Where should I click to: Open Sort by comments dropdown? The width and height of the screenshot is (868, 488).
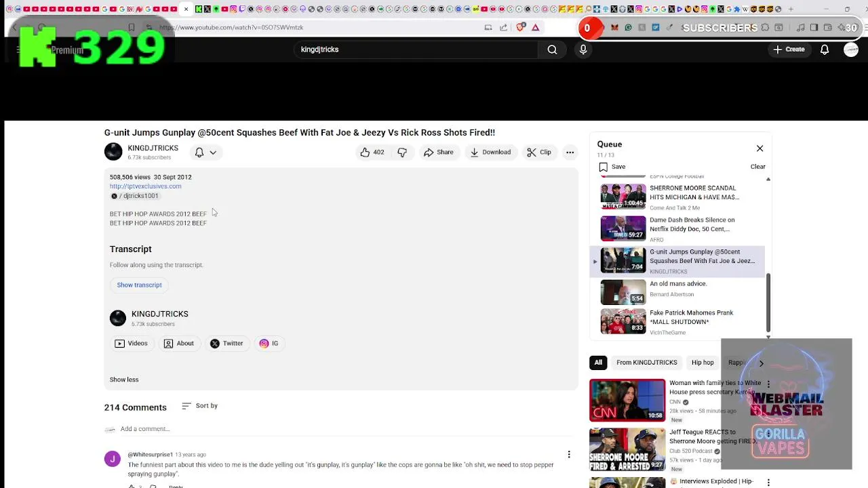[200, 406]
